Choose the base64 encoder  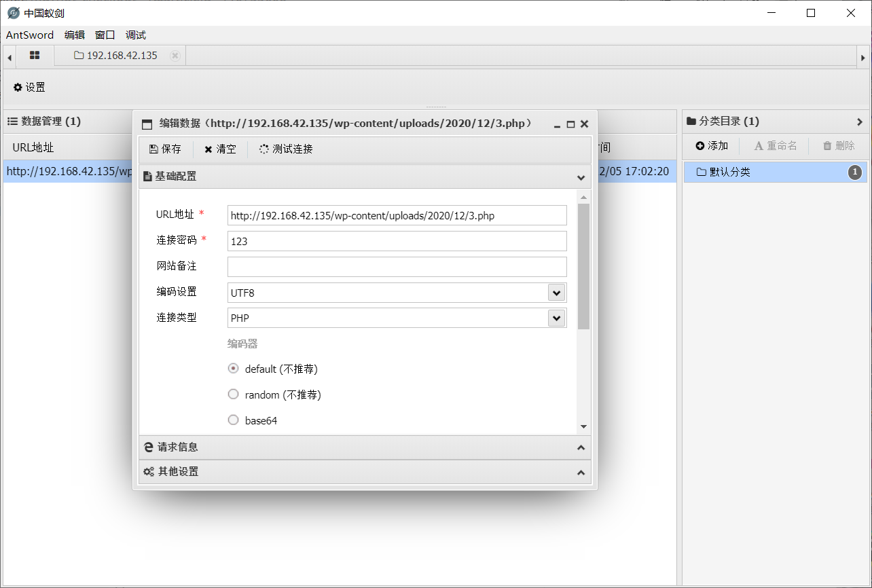(233, 419)
